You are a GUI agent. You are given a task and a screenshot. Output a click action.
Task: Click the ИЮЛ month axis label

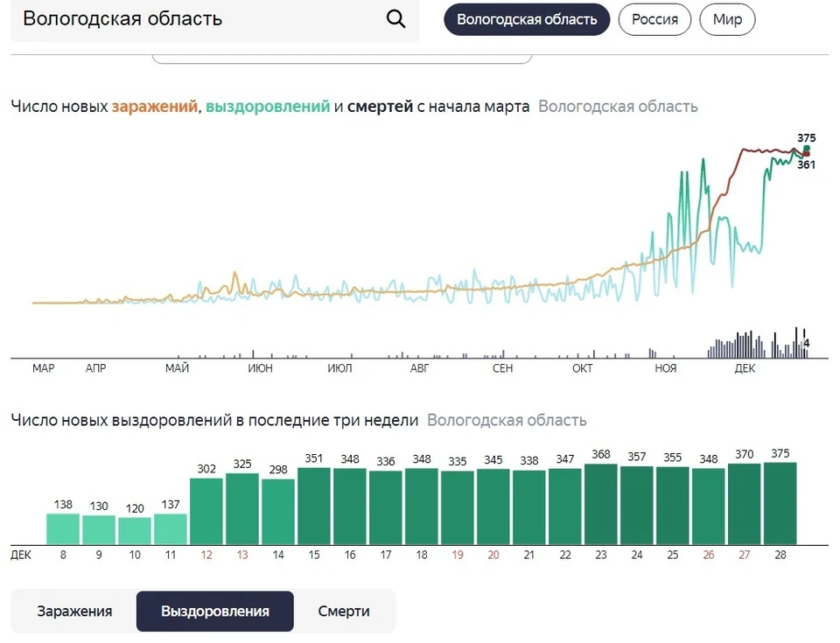[x=339, y=368]
